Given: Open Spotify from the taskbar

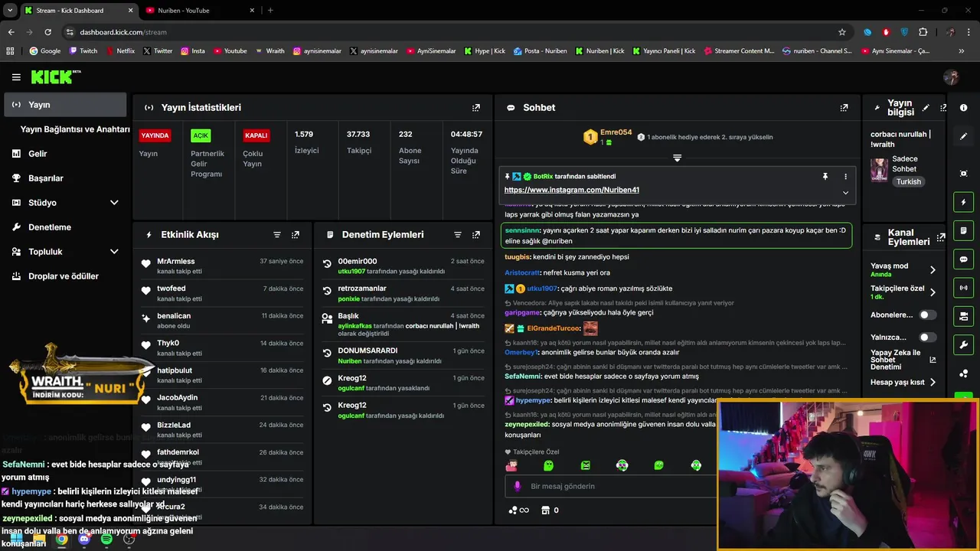Looking at the screenshot, I should point(106,540).
